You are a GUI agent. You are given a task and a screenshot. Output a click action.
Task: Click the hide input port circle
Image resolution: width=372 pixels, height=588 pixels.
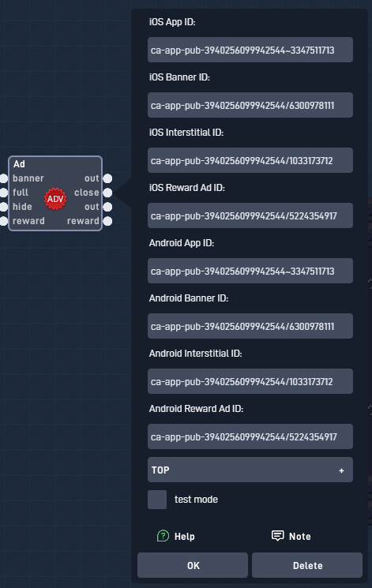3,207
